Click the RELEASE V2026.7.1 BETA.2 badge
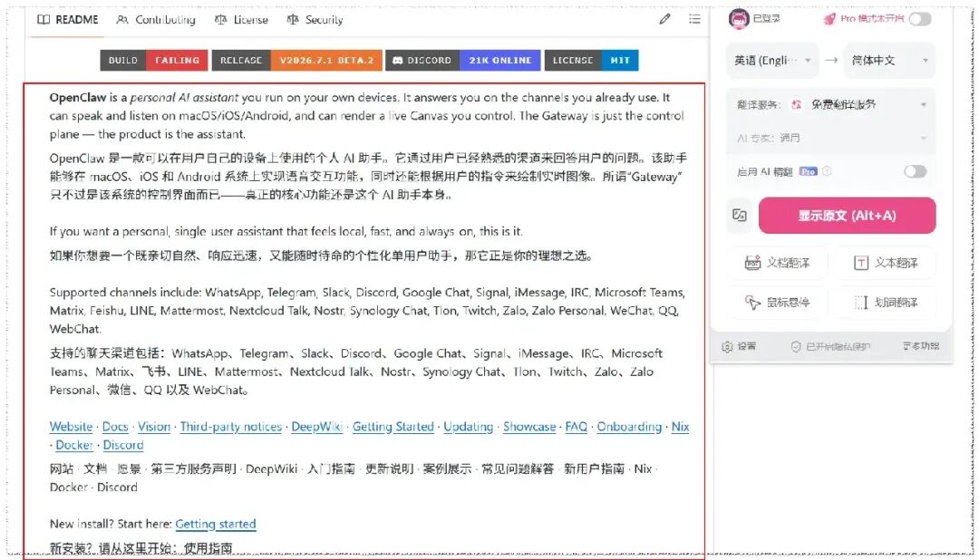 pyautogui.click(x=296, y=60)
